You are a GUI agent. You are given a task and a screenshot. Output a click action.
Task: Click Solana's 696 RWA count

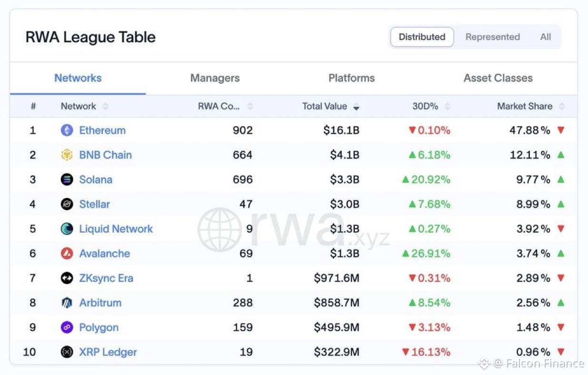[243, 179]
